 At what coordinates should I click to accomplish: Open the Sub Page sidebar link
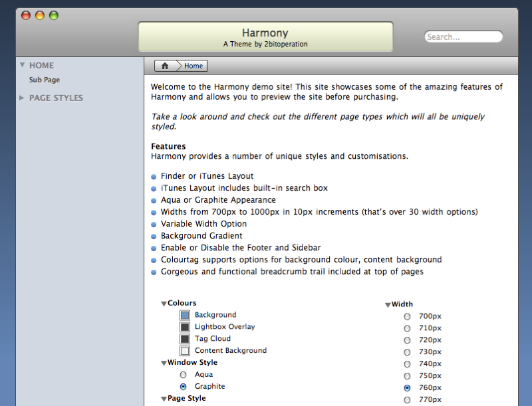point(45,80)
